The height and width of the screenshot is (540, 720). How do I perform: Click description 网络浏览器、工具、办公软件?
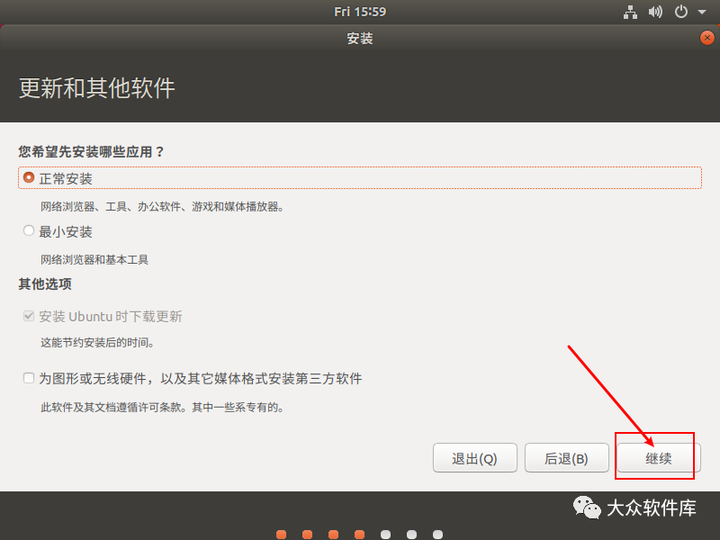tap(110, 207)
